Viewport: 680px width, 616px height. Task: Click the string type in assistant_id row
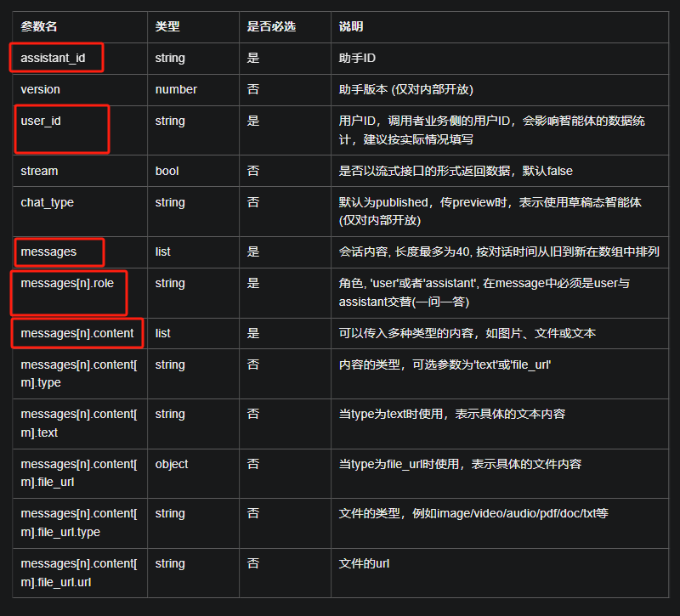pyautogui.click(x=170, y=58)
